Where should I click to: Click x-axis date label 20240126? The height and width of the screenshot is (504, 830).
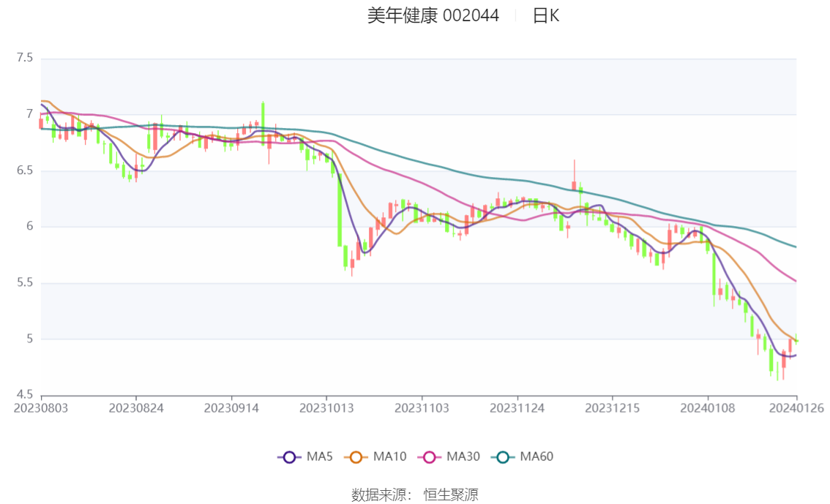pos(796,408)
